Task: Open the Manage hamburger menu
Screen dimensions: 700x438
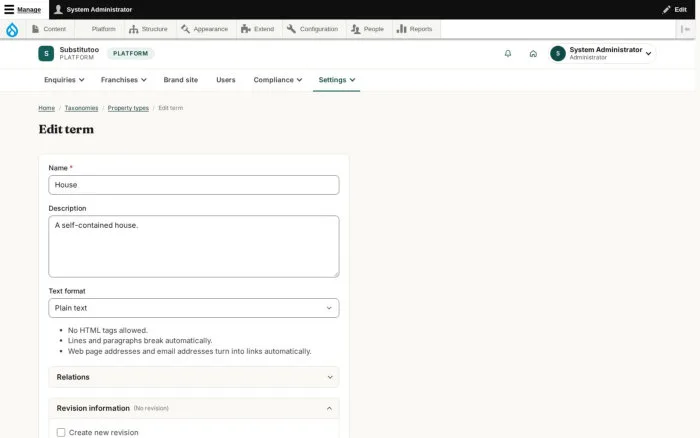Action: click(22, 9)
